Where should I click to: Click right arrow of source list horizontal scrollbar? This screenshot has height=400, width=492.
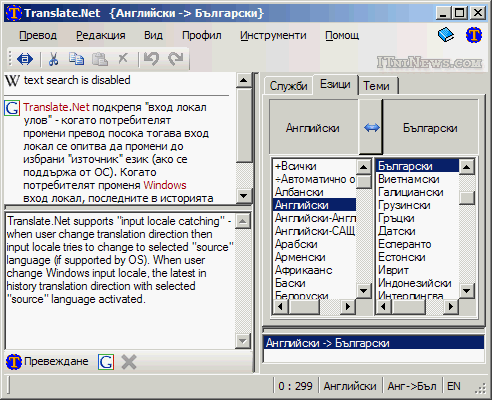(348, 306)
